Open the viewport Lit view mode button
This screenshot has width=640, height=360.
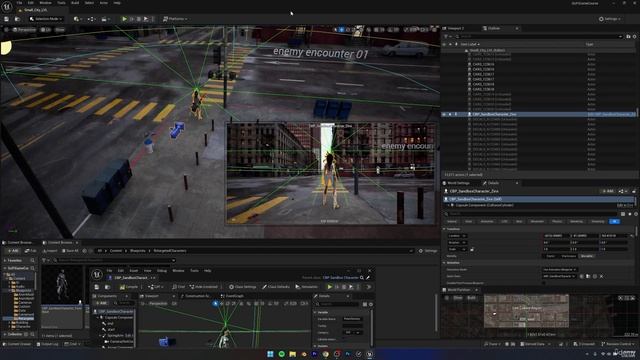pos(45,30)
